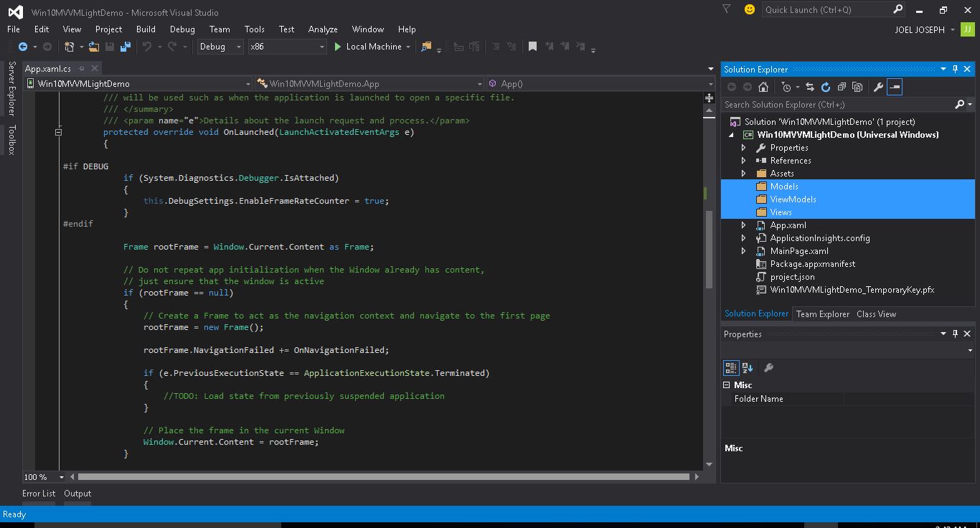
Task: Click the Open File folder icon
Action: coord(94,47)
